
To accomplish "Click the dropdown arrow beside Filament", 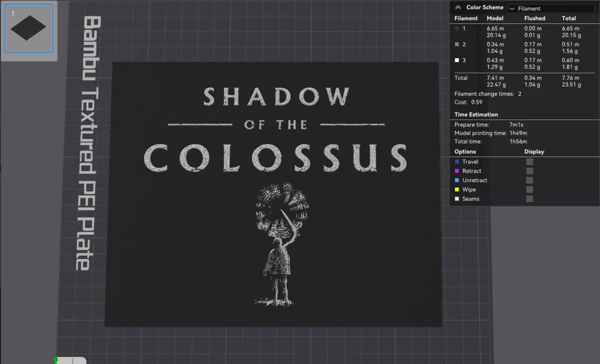I will (512, 8).
